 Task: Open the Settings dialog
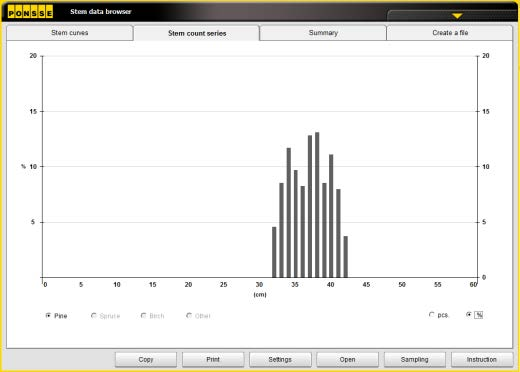point(280,360)
